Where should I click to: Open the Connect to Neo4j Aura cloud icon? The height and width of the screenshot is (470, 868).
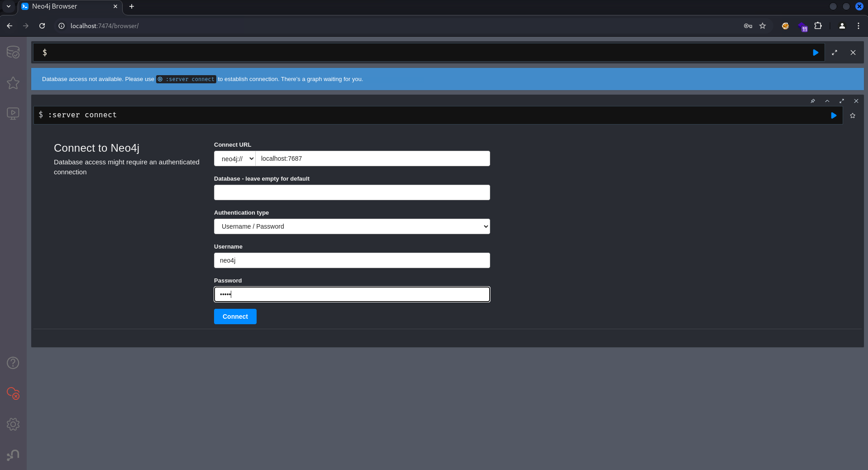(x=13, y=393)
